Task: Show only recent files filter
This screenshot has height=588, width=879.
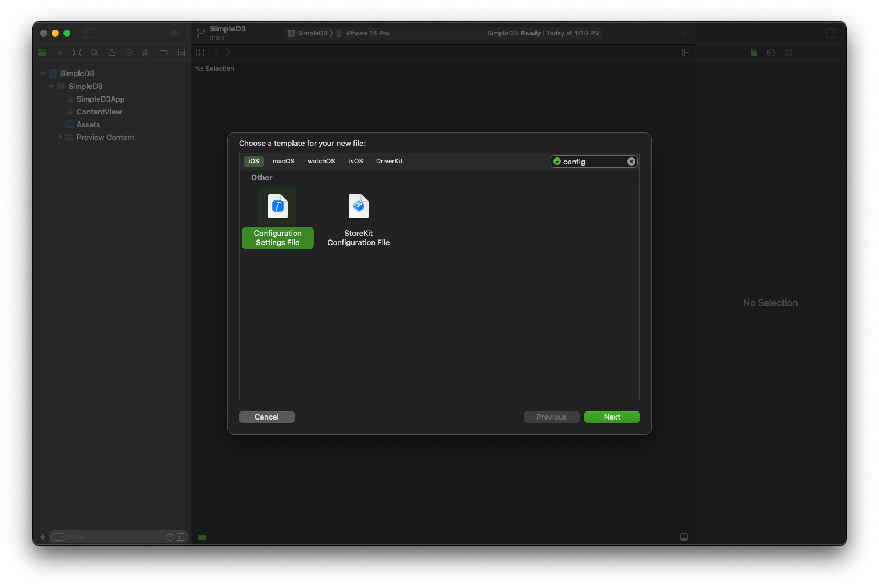Action: tap(170, 537)
